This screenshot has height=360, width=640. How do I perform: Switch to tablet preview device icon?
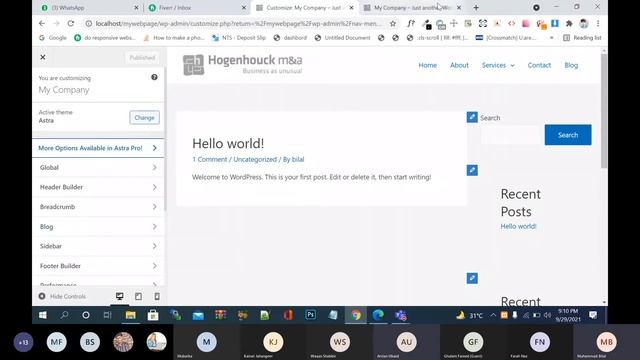138,296
